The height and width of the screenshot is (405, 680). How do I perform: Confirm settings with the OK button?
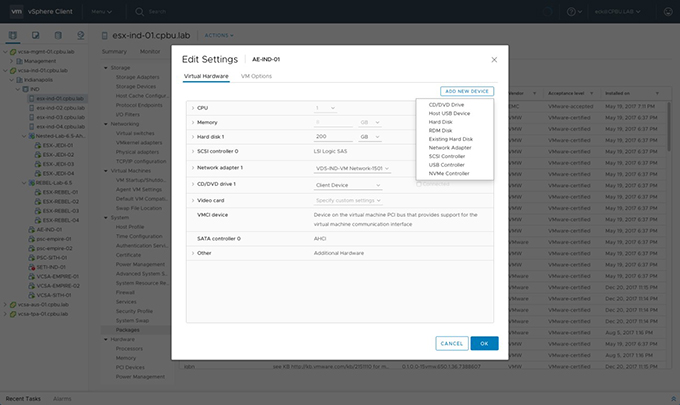point(484,343)
